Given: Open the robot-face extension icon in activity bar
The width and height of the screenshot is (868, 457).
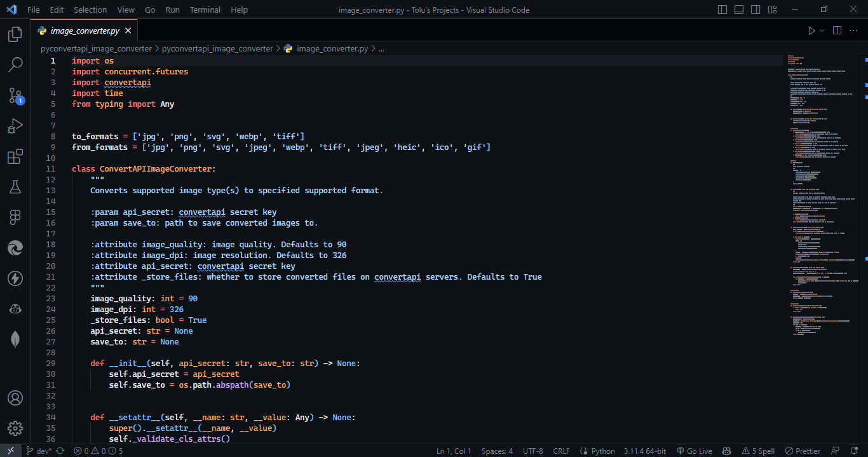Looking at the screenshot, I should 15,309.
